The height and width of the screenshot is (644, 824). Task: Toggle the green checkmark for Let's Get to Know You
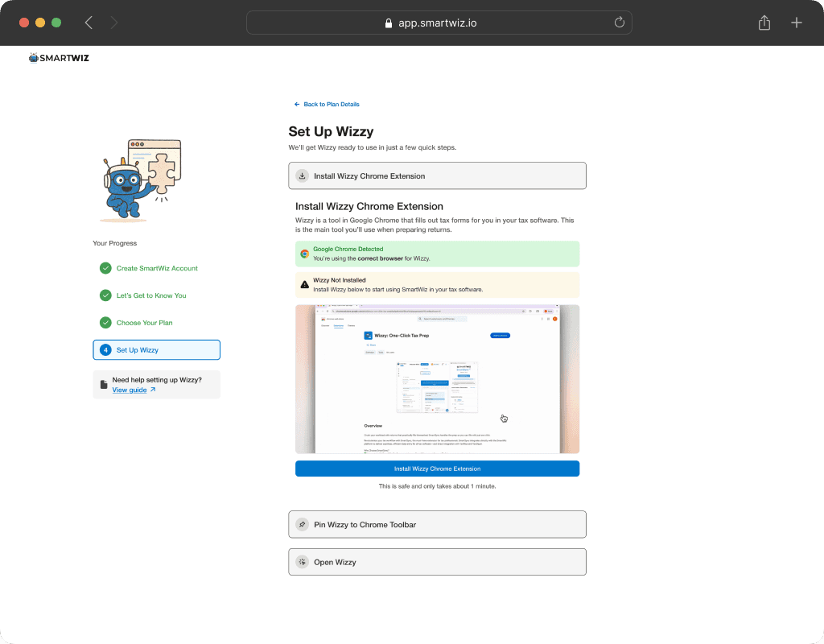[x=105, y=295]
